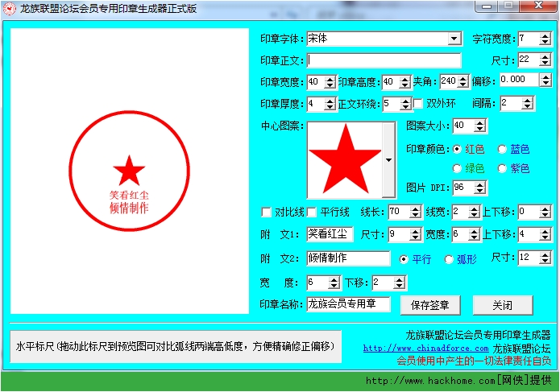The height and width of the screenshot is (392, 560).
Task: Select the 弧形 arc layout option
Action: tap(450, 259)
